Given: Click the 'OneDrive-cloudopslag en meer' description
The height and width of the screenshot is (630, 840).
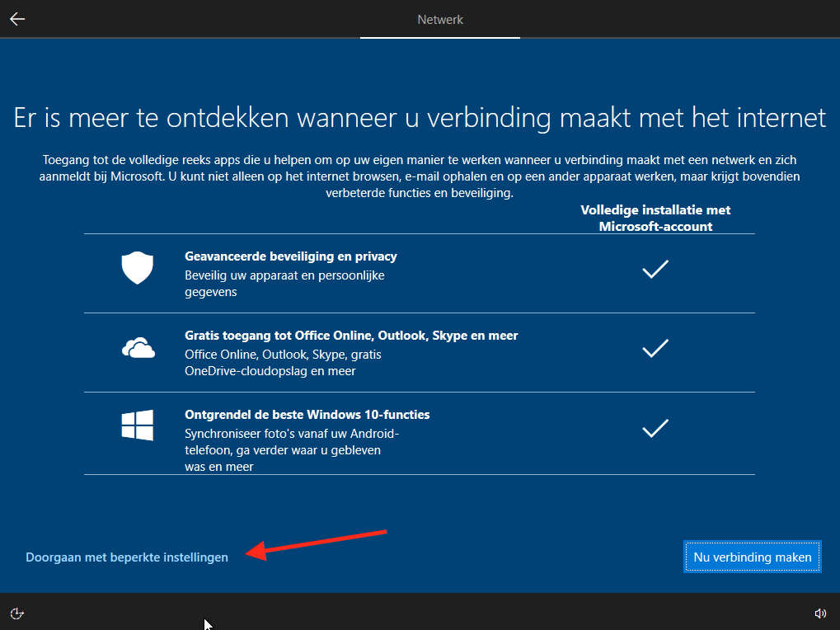Looking at the screenshot, I should point(270,371).
